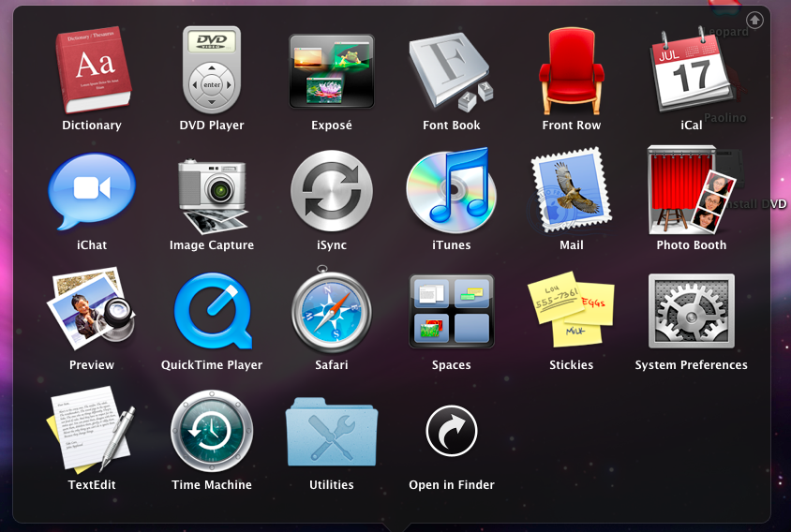This screenshot has width=791, height=532.
Task: Open the iCal calendar app
Action: (691, 70)
